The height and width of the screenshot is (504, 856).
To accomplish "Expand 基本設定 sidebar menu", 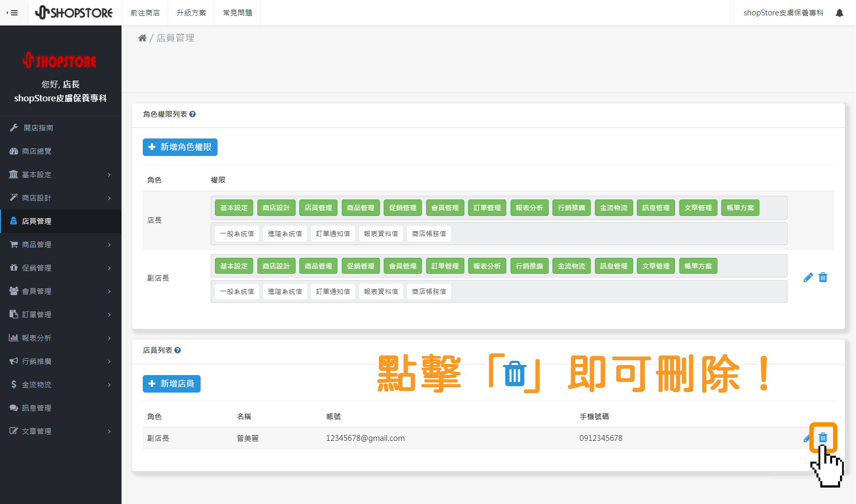I will tap(60, 175).
